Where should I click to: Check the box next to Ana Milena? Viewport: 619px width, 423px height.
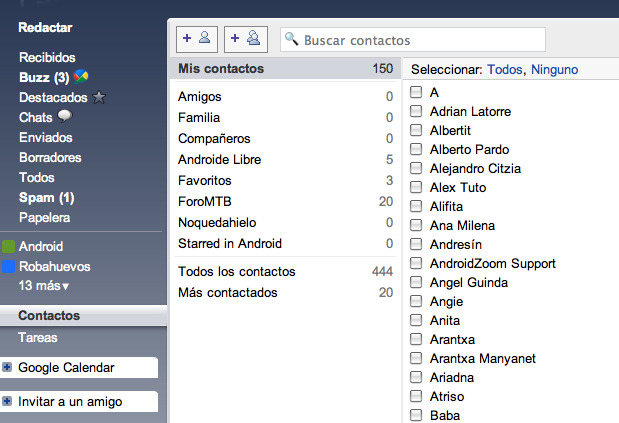416,226
